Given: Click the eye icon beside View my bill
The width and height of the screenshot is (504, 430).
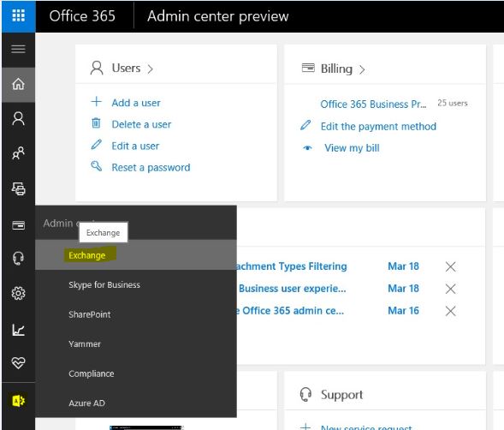Looking at the screenshot, I should (x=307, y=148).
